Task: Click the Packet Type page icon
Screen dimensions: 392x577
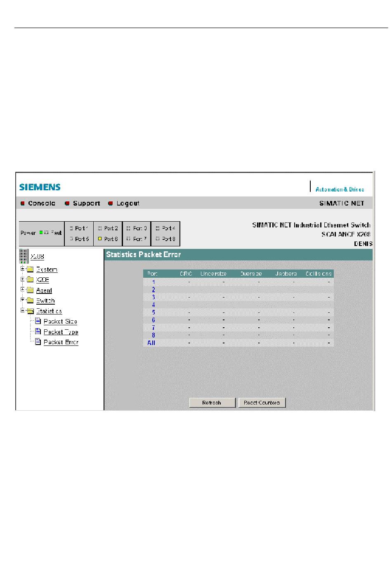Action: coord(38,331)
